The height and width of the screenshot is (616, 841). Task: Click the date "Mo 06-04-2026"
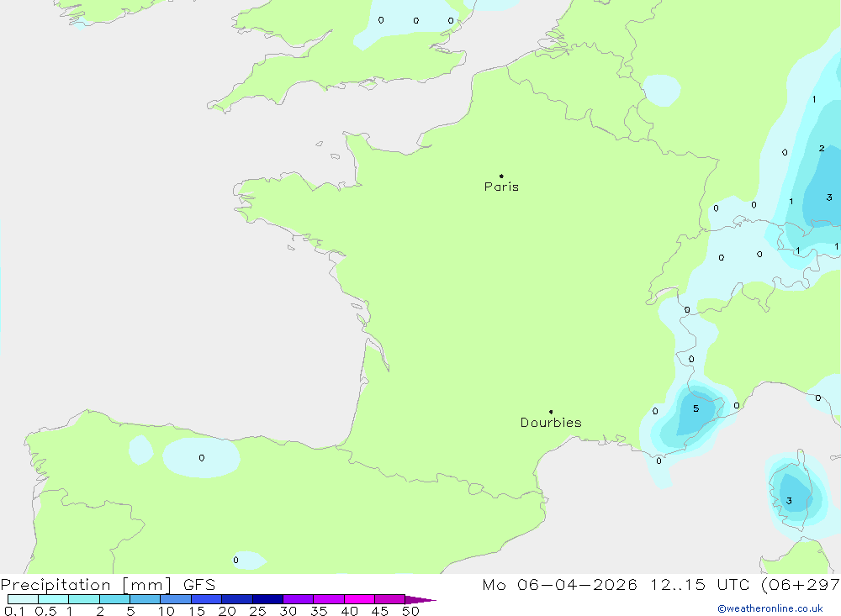tap(559, 585)
